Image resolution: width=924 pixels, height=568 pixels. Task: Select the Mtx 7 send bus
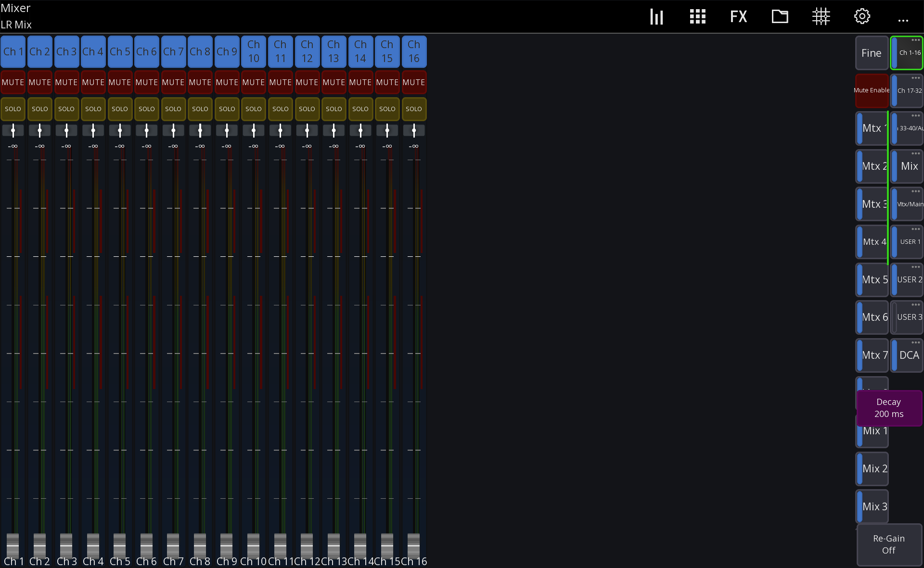(872, 355)
